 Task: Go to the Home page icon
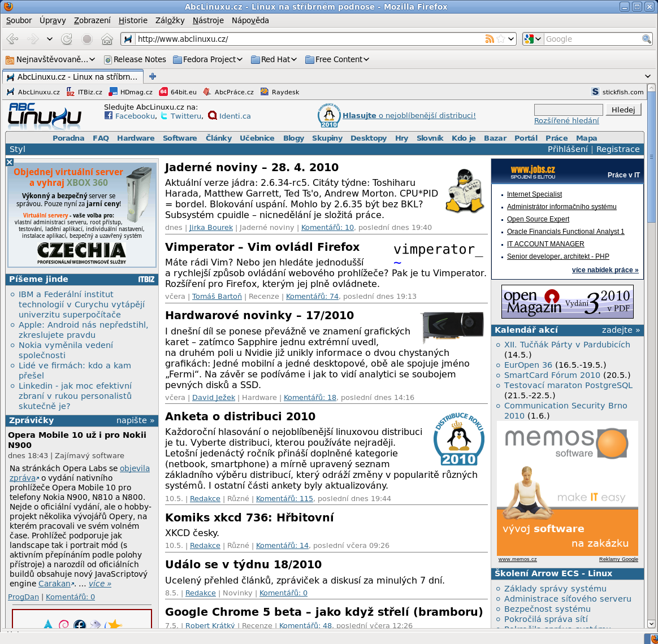tap(107, 39)
